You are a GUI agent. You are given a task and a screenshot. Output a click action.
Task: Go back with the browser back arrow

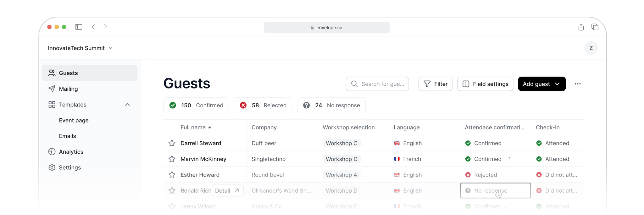[x=93, y=27]
